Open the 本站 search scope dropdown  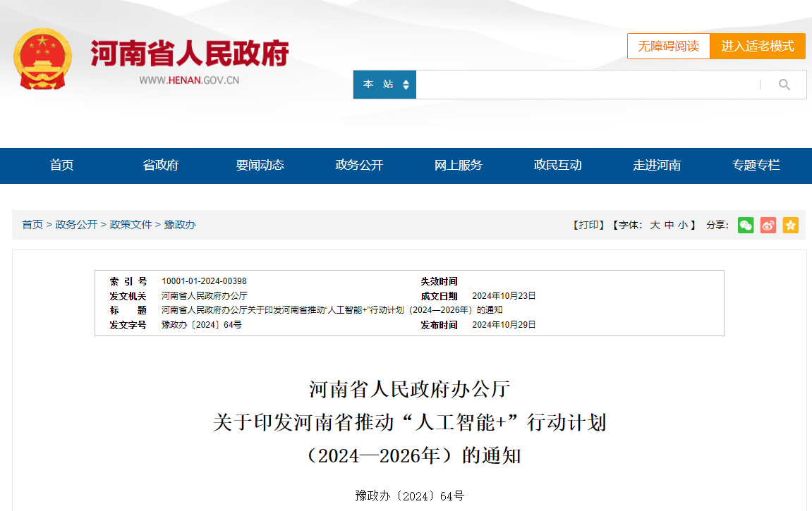[384, 84]
